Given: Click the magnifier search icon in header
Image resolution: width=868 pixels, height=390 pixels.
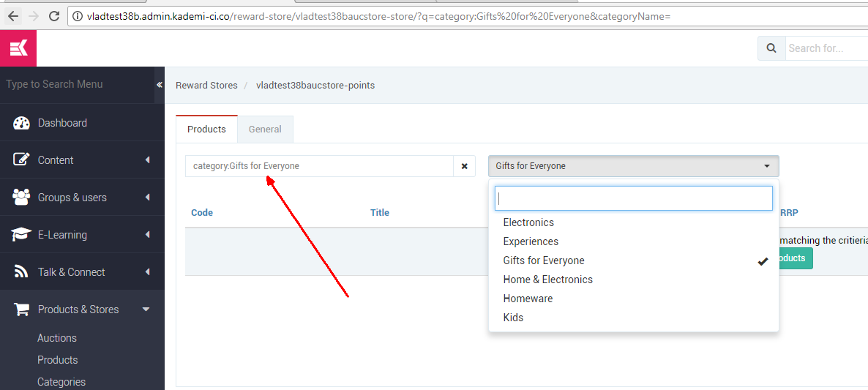Looking at the screenshot, I should [x=771, y=48].
